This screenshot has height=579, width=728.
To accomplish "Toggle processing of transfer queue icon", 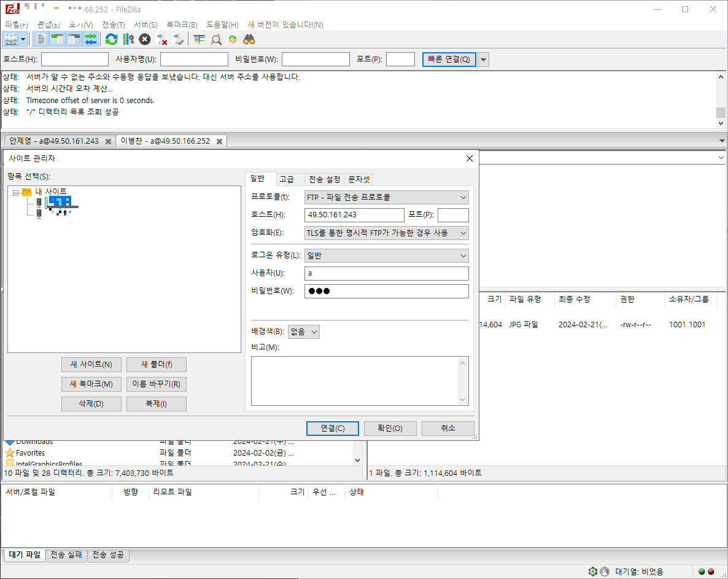I will pos(128,39).
